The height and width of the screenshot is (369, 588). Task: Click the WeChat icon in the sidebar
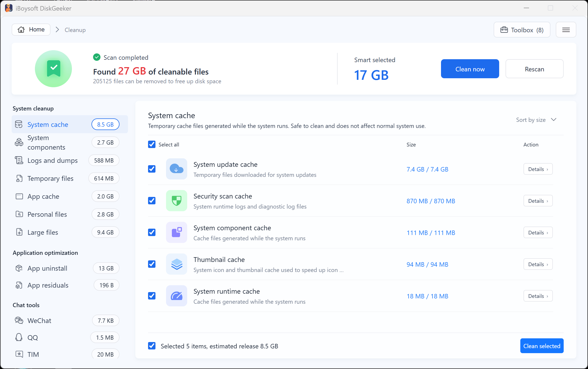(19, 320)
